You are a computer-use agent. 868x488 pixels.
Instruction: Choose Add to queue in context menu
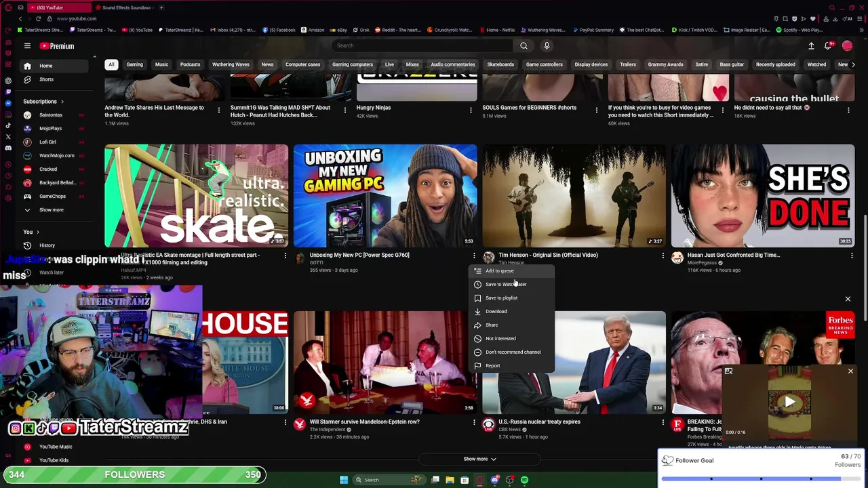(513, 270)
